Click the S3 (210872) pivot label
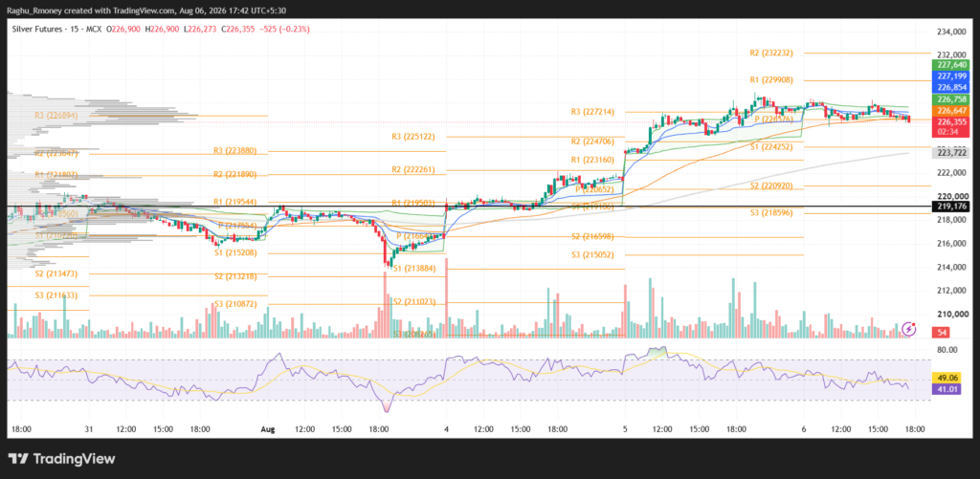Screen dimensions: 980x479 coord(235,303)
